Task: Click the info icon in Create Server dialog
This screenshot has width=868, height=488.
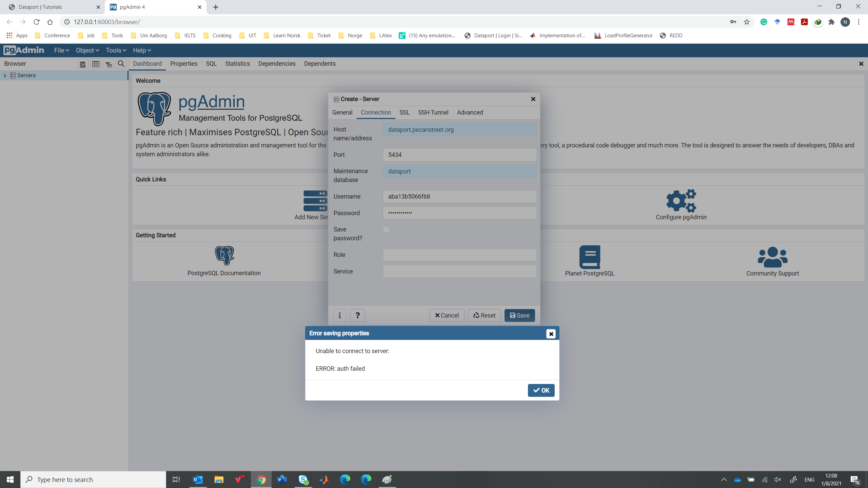Action: click(340, 315)
